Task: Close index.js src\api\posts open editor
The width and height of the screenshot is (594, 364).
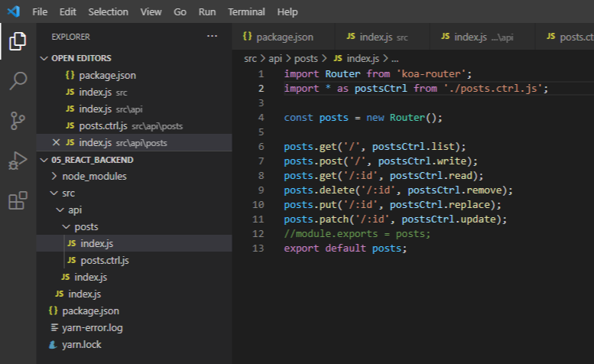Action: tap(56, 142)
